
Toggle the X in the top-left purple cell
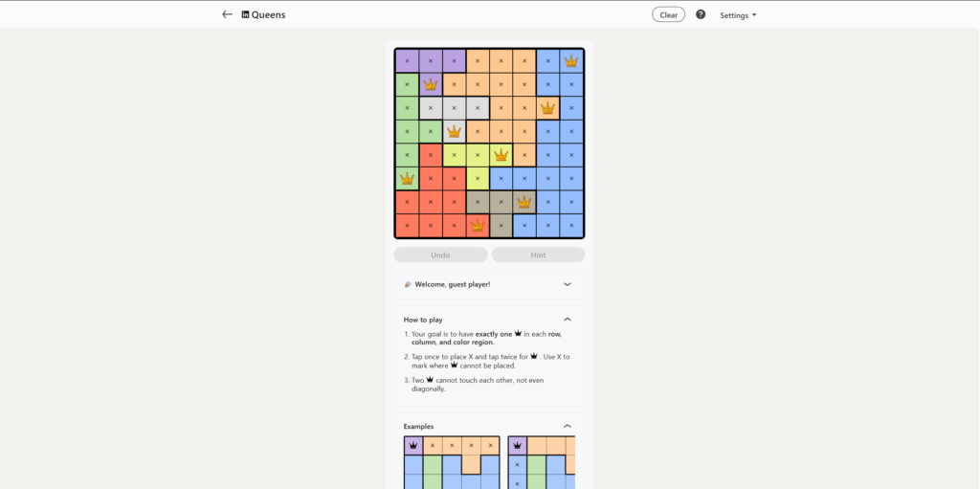(408, 61)
